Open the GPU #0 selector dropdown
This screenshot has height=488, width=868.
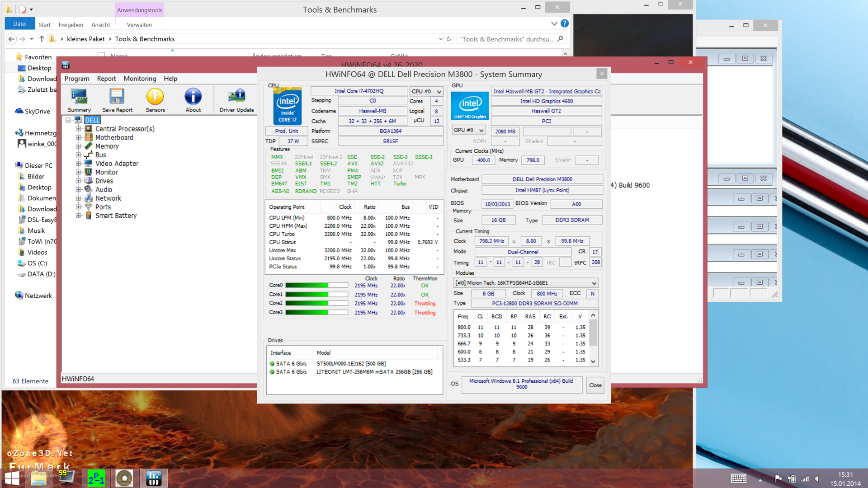tap(469, 130)
